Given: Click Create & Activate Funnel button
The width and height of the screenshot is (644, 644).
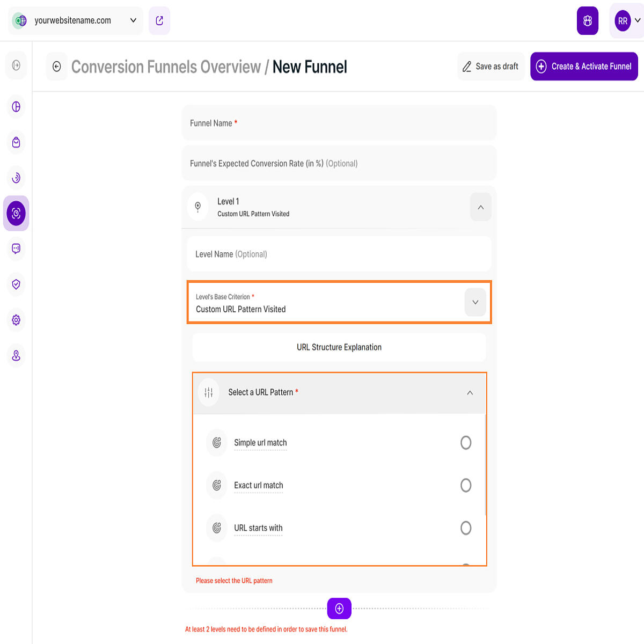Looking at the screenshot, I should pos(584,67).
